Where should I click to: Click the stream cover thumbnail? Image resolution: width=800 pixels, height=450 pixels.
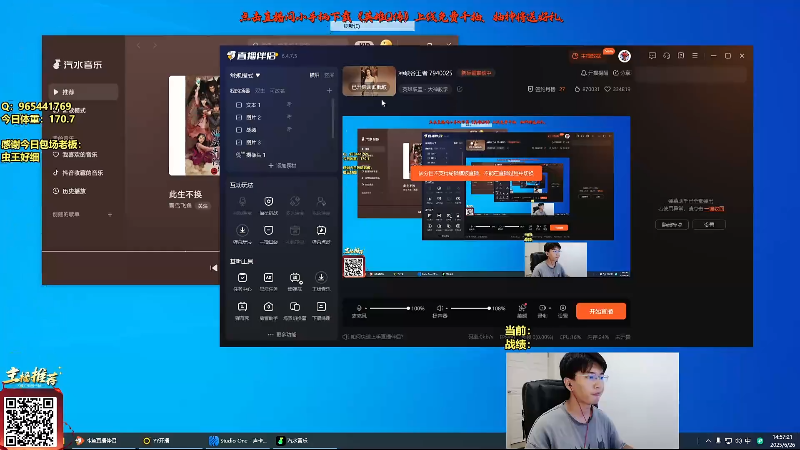369,81
